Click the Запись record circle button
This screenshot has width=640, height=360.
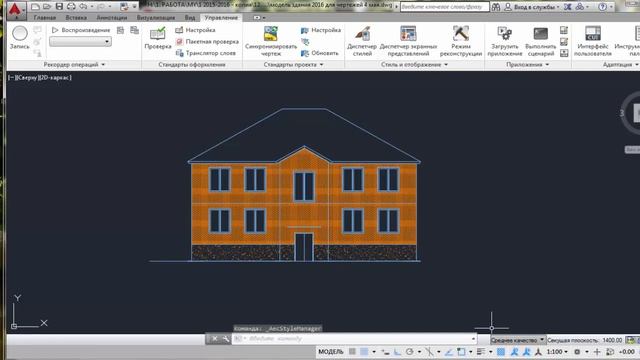point(20,33)
